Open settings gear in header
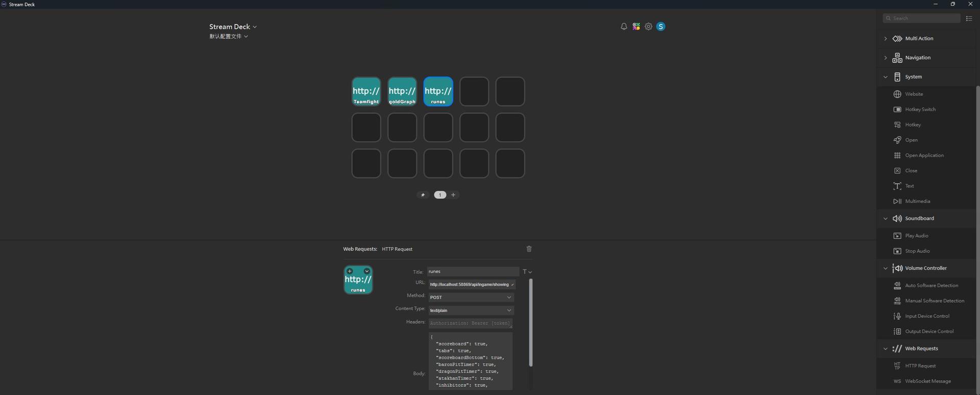980x395 pixels. coord(648,27)
